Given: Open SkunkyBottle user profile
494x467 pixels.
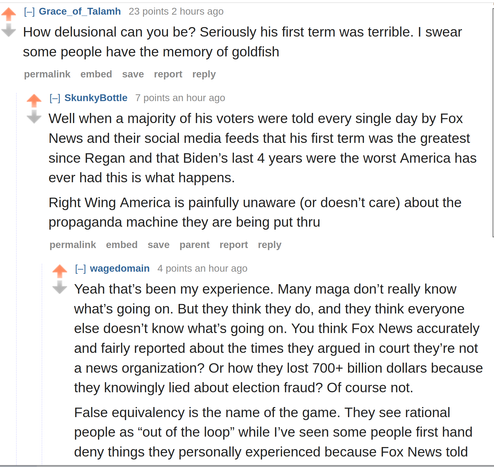Looking at the screenshot, I should (x=96, y=98).
